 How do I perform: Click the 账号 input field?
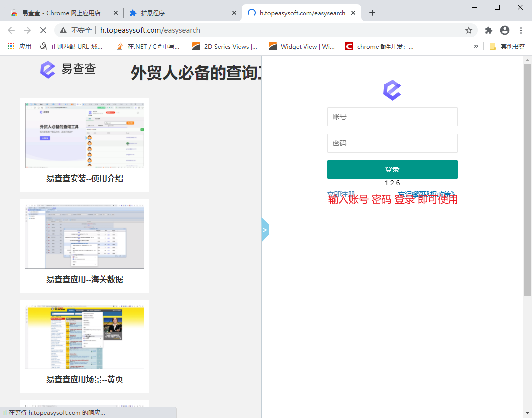tap(392, 117)
